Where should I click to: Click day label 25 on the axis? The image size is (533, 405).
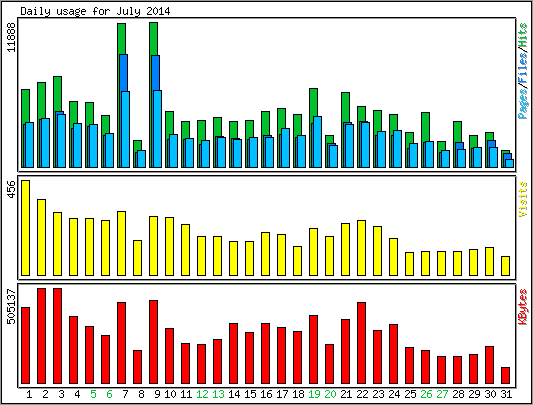coord(410,394)
